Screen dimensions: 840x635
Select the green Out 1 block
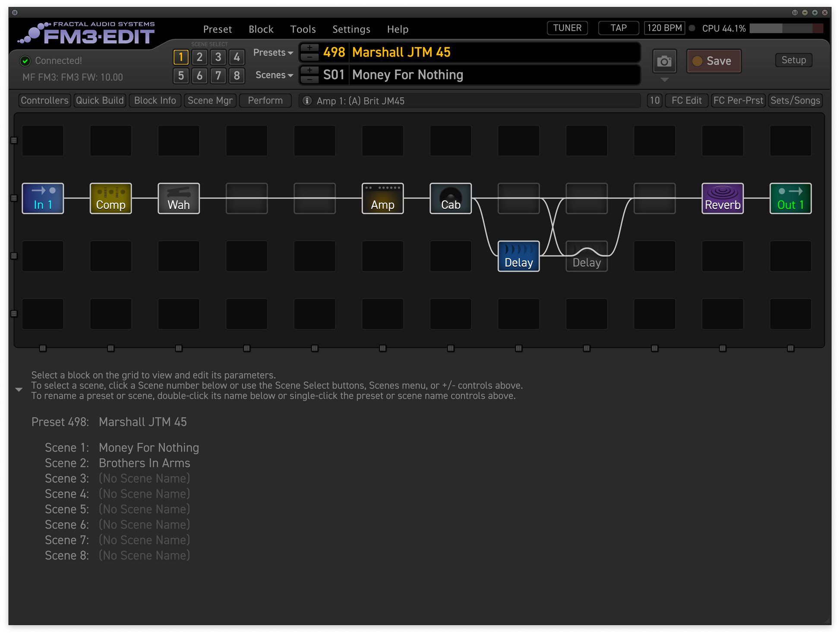[790, 198]
